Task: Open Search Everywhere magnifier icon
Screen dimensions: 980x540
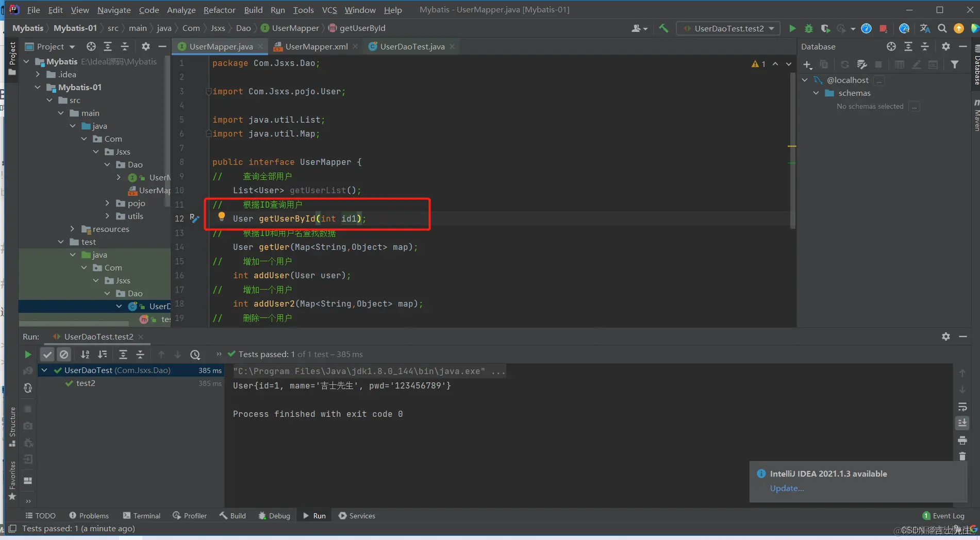Action: pos(942,28)
